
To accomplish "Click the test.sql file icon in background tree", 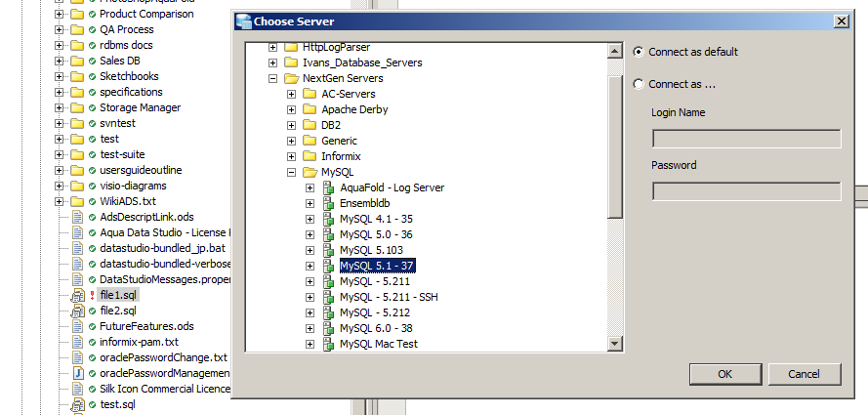I will (x=78, y=404).
